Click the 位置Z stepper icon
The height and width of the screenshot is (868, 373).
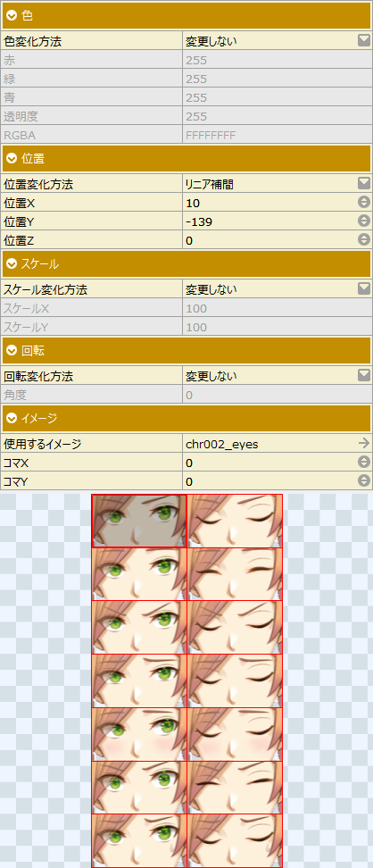click(363, 239)
